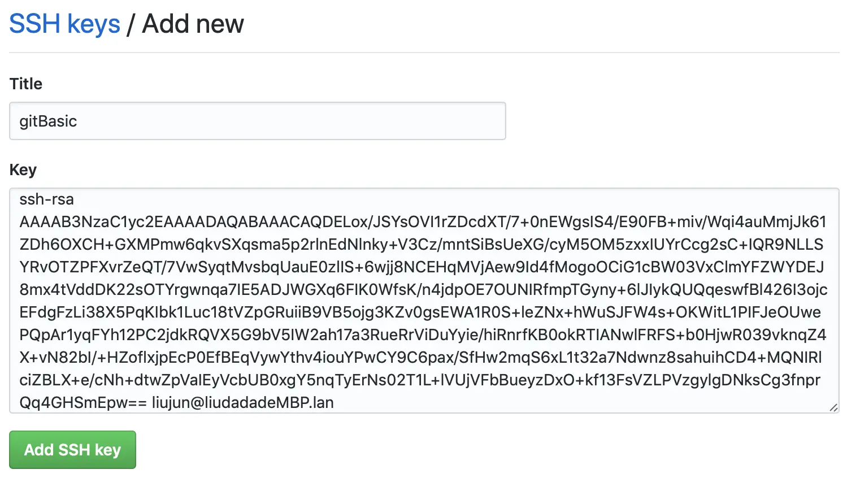Click the green Add SSH key button
Screen dimensions: 860x504
tap(72, 450)
